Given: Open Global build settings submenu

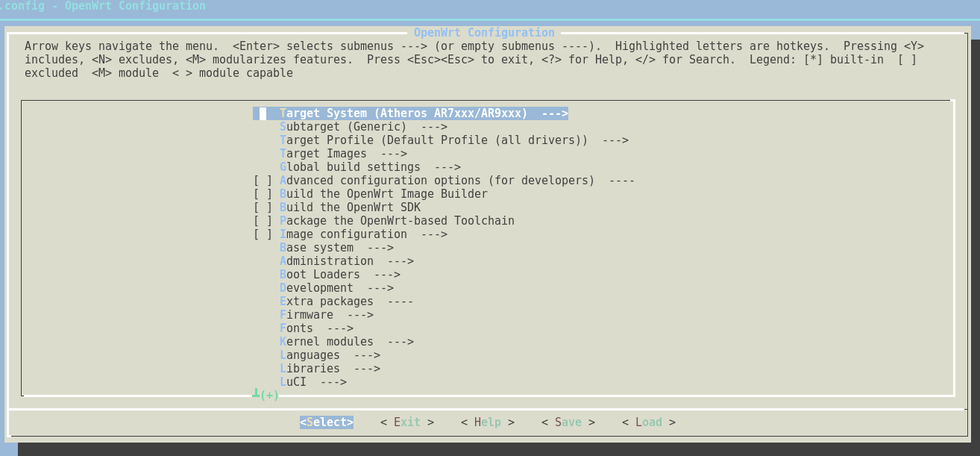Looking at the screenshot, I should pos(370,167).
